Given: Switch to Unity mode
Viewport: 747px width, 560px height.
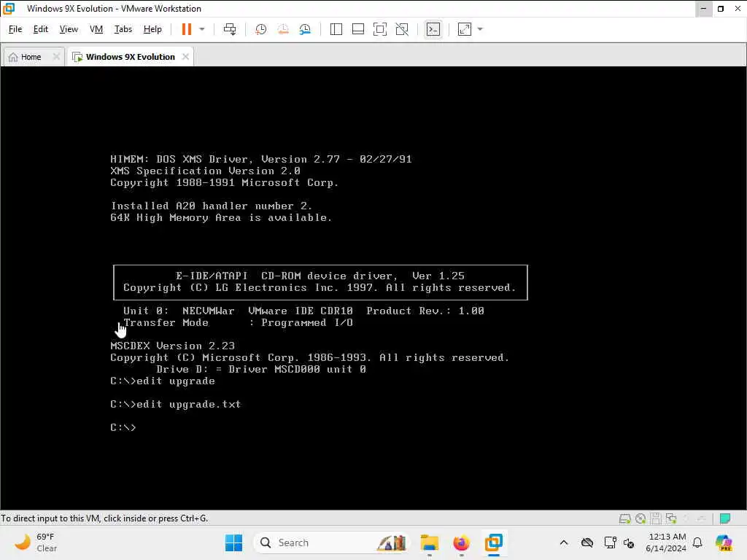Looking at the screenshot, I should tap(402, 29).
